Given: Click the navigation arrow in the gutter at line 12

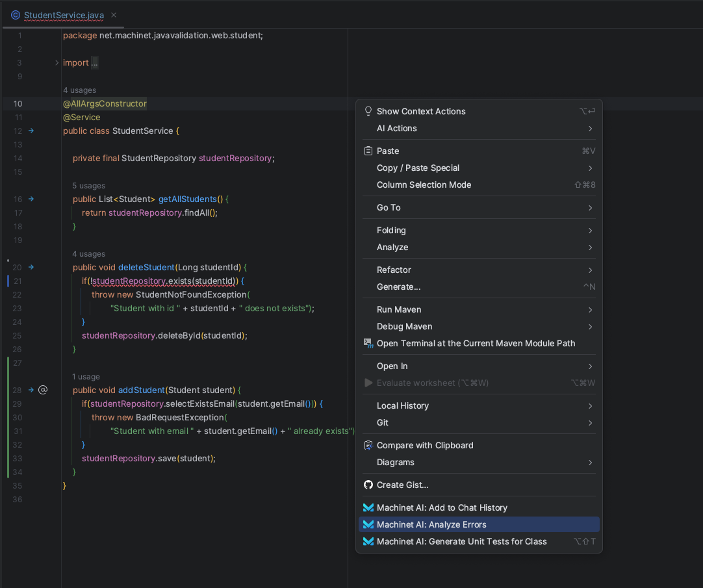Looking at the screenshot, I should pyautogui.click(x=31, y=131).
